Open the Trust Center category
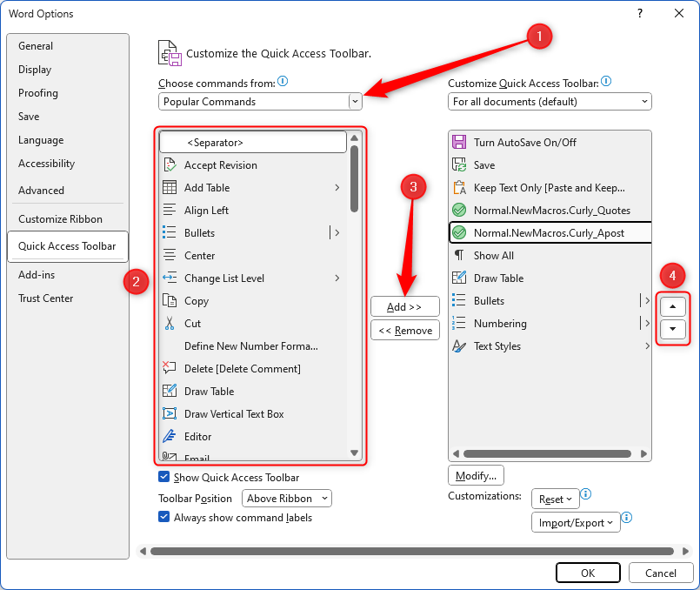The width and height of the screenshot is (700, 590). coord(45,298)
